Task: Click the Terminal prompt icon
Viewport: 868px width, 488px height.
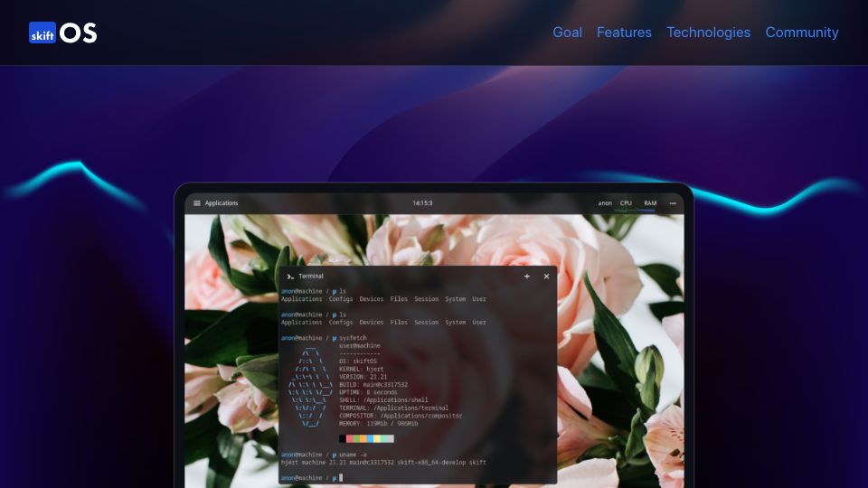Action: pos(290,277)
